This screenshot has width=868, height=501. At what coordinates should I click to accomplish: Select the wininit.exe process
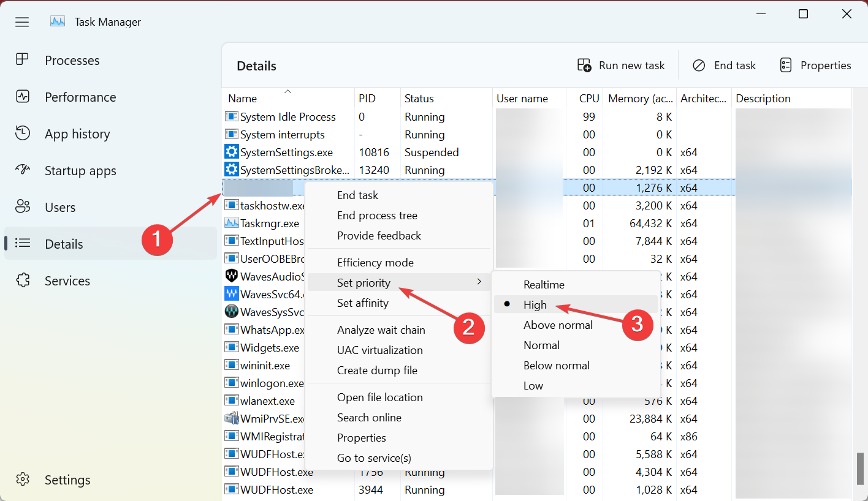tap(265, 366)
